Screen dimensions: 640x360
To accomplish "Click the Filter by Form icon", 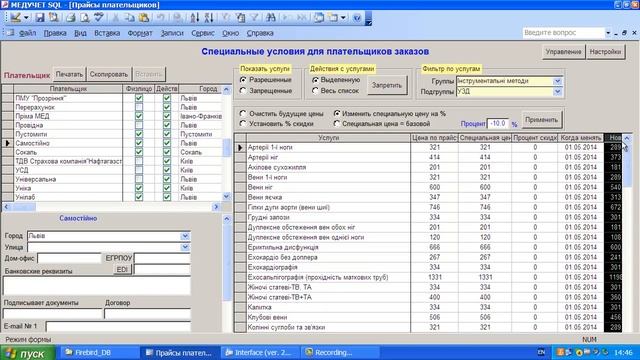I will [x=240, y=18].
